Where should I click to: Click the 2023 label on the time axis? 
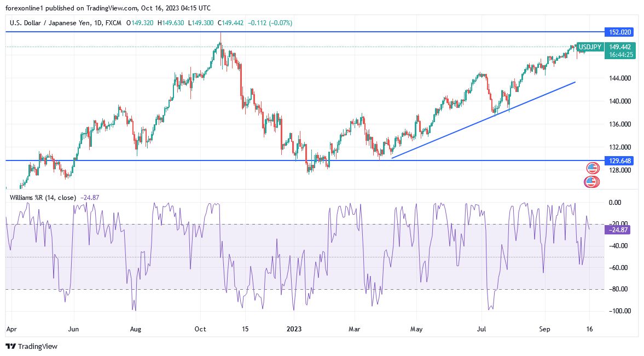coord(294,329)
